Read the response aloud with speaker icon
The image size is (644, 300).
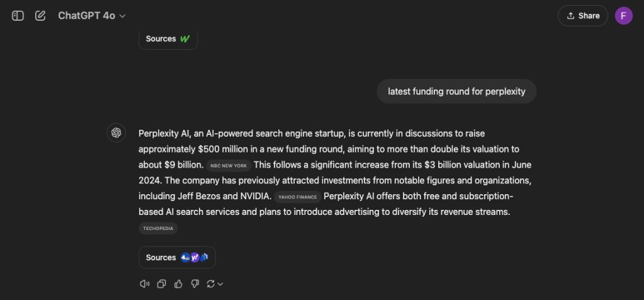[x=145, y=284]
